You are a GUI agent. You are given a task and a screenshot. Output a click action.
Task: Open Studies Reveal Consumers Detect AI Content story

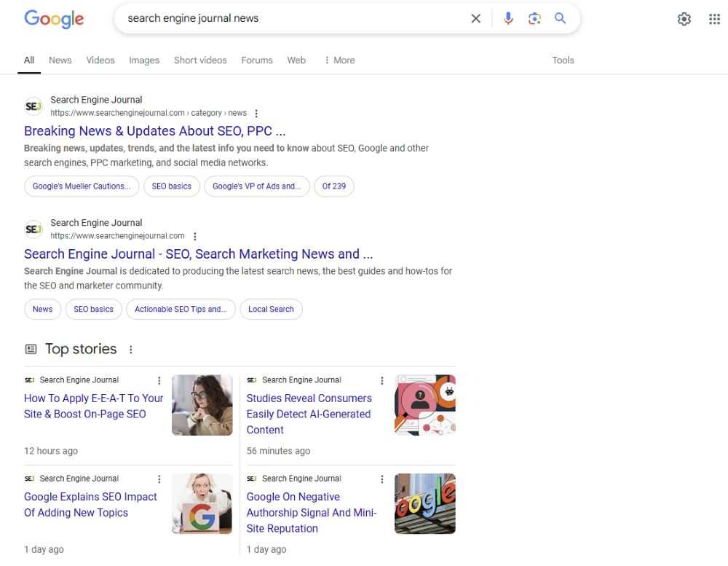click(309, 414)
